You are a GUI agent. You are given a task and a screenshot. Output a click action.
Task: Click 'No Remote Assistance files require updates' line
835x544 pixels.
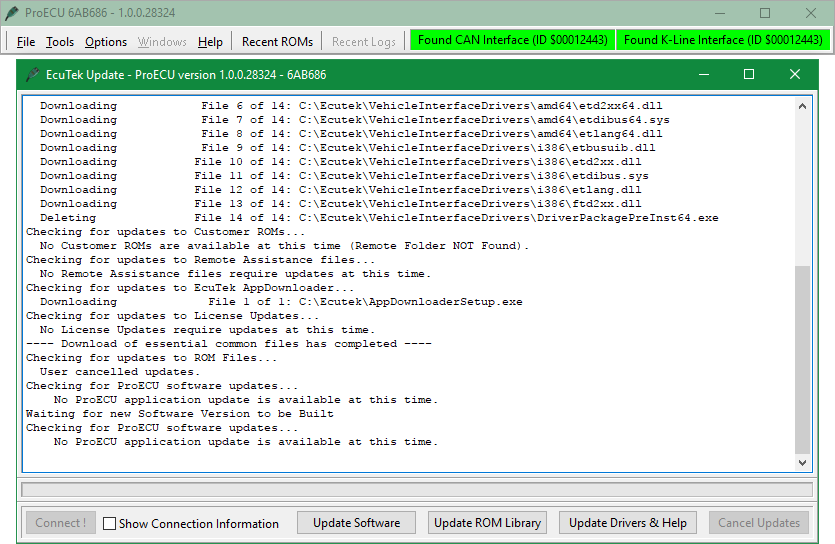(235, 274)
